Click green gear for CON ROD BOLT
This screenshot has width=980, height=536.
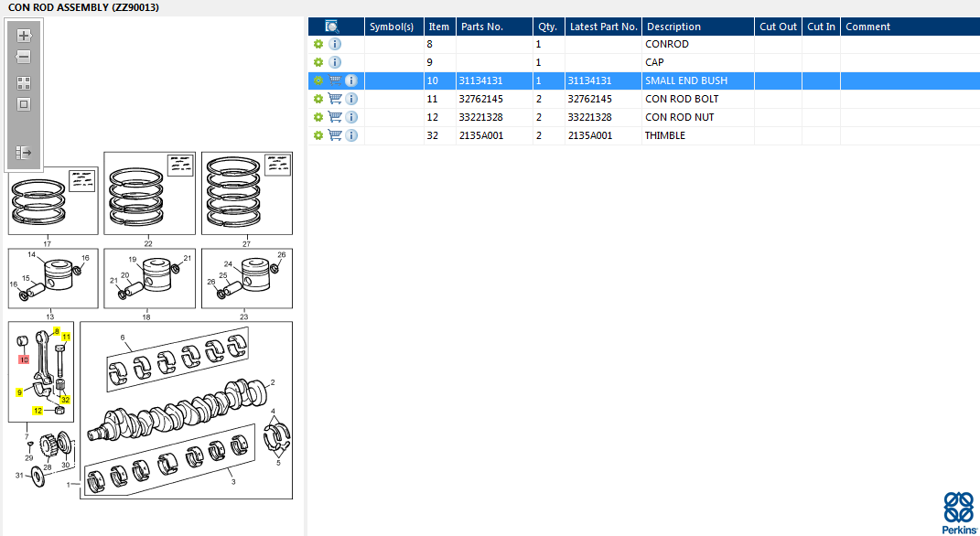pyautogui.click(x=318, y=99)
